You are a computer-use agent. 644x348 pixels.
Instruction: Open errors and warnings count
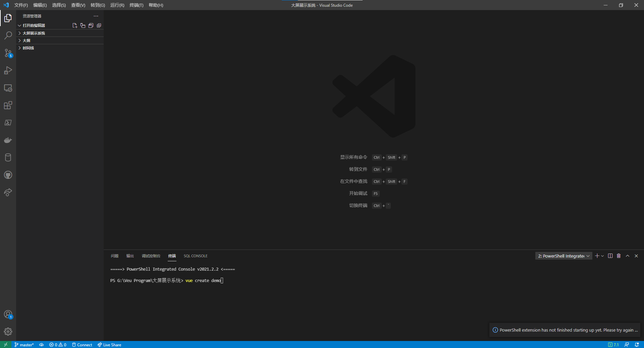pyautogui.click(x=58, y=345)
